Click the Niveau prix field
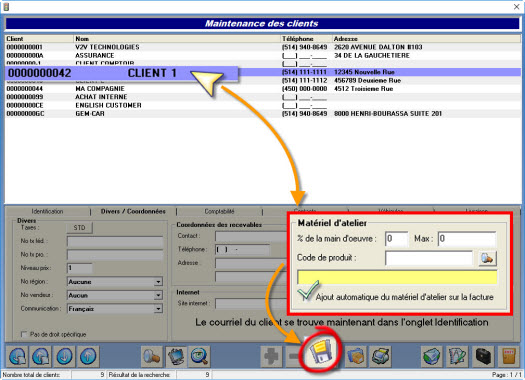The image size is (525, 380). 80,268
